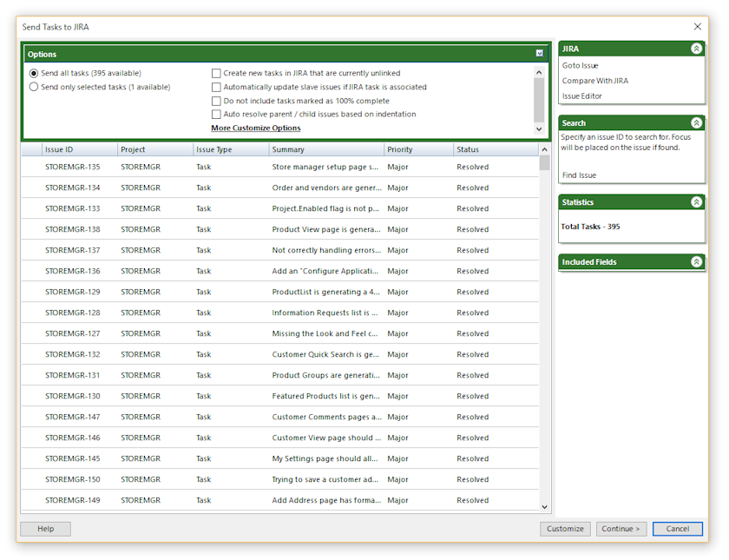729x560 pixels.
Task: Open Compare With JIRA
Action: tap(594, 81)
